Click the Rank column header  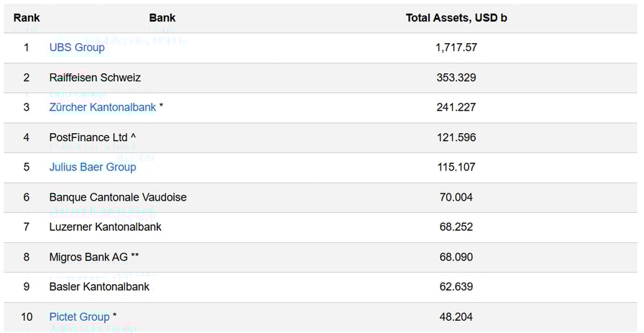point(27,17)
